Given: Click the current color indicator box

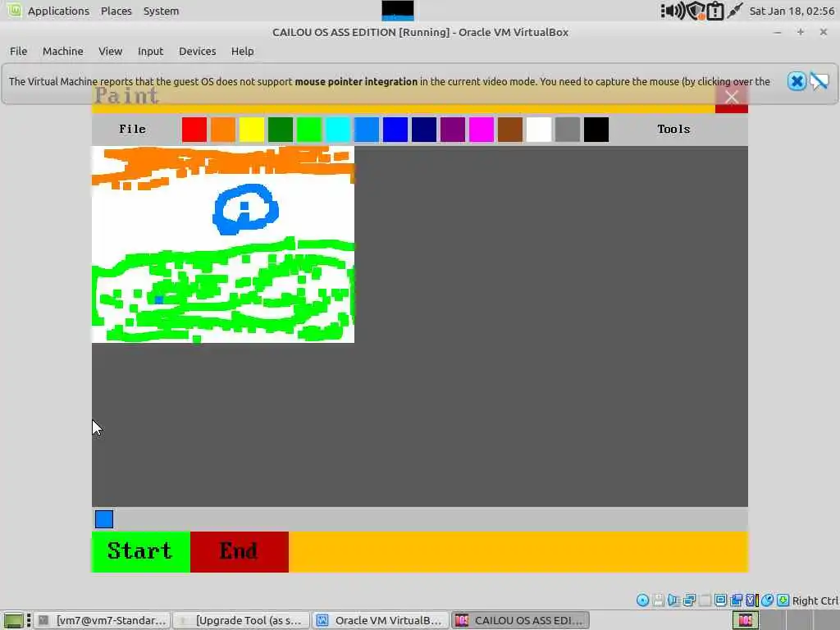Looking at the screenshot, I should 104,519.
